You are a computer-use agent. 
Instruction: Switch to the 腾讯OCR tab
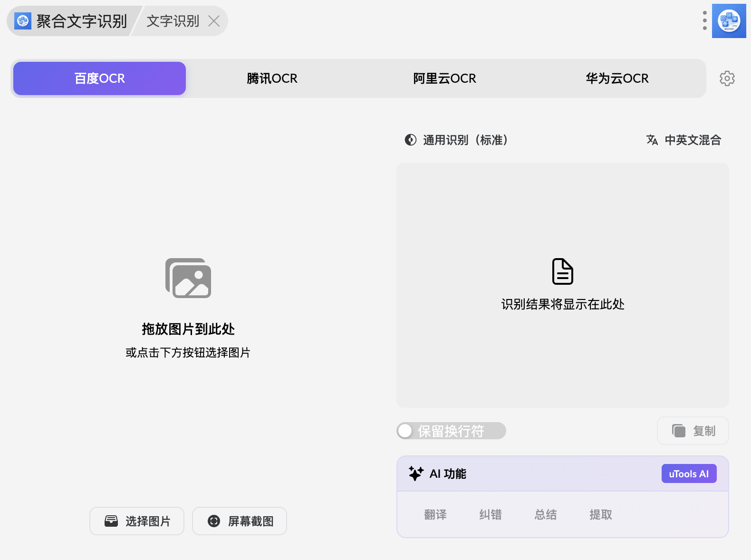point(272,78)
